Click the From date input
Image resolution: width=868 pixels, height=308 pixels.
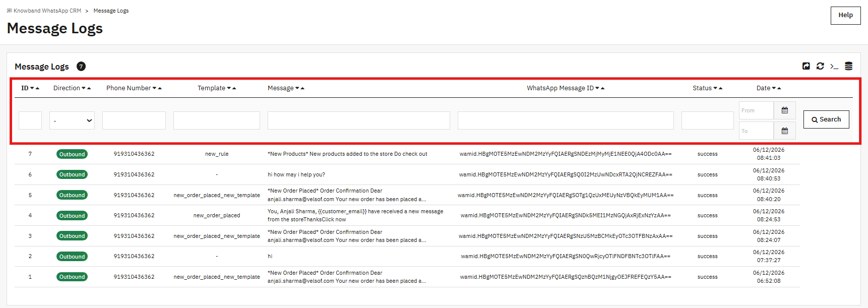[756, 110]
